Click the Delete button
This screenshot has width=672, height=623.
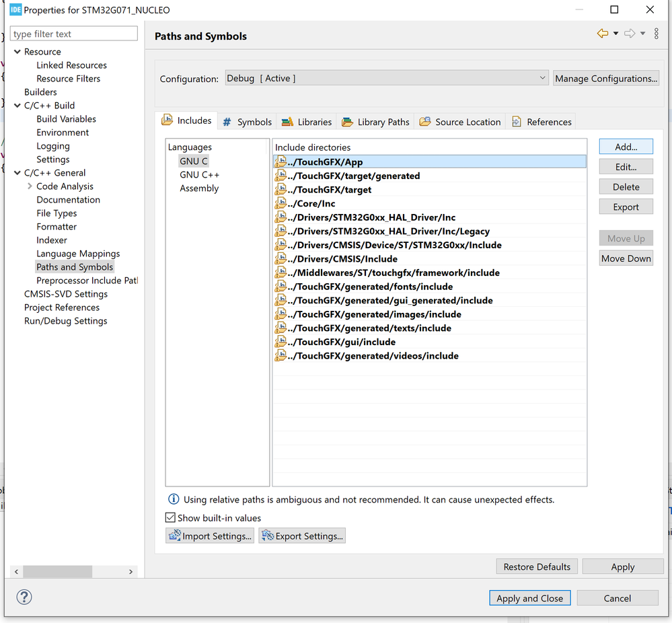626,187
